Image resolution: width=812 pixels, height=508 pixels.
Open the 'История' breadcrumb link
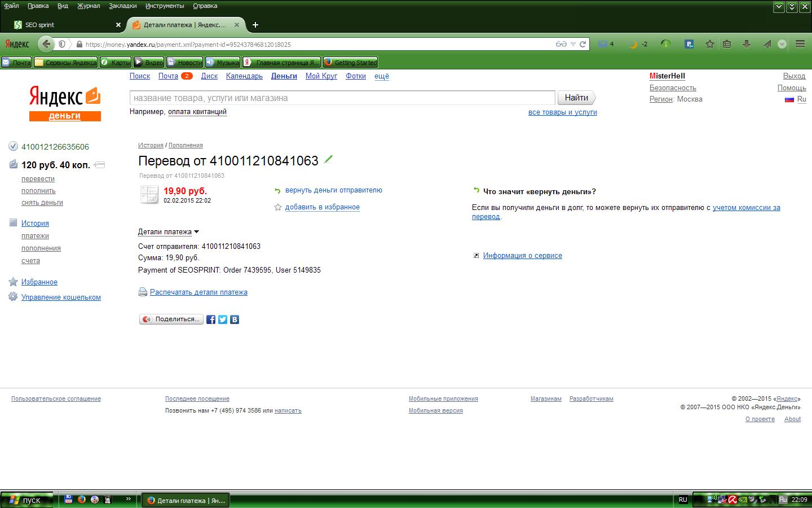[151, 145]
